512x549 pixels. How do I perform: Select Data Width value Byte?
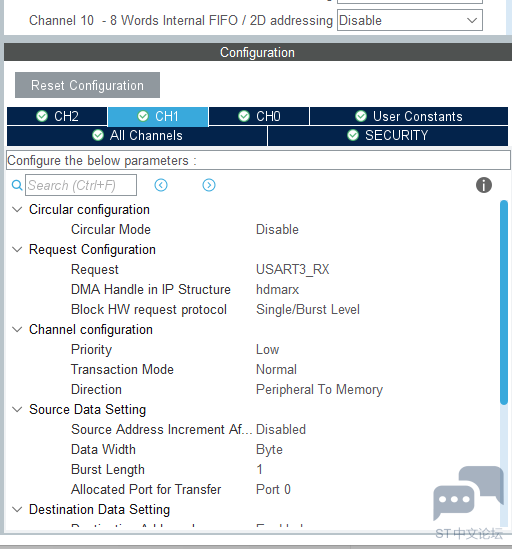(x=269, y=450)
